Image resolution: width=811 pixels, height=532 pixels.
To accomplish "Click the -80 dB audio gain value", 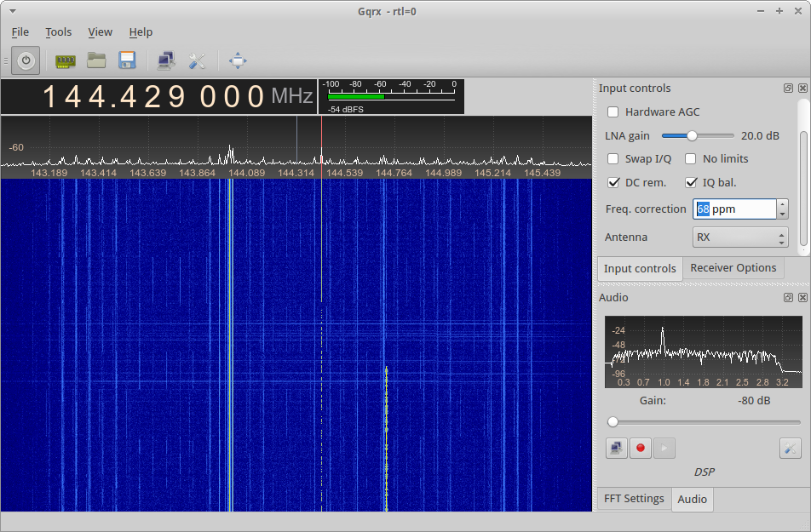I will click(754, 401).
